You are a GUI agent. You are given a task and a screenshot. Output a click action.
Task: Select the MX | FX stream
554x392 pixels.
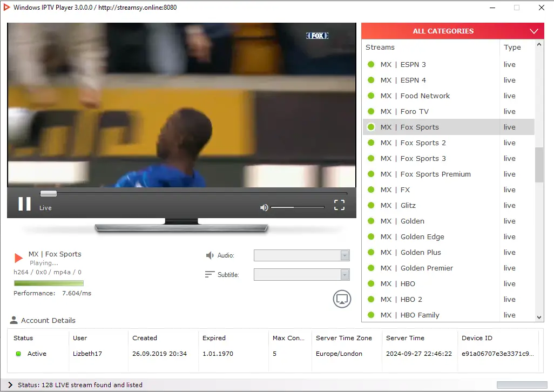coord(448,190)
